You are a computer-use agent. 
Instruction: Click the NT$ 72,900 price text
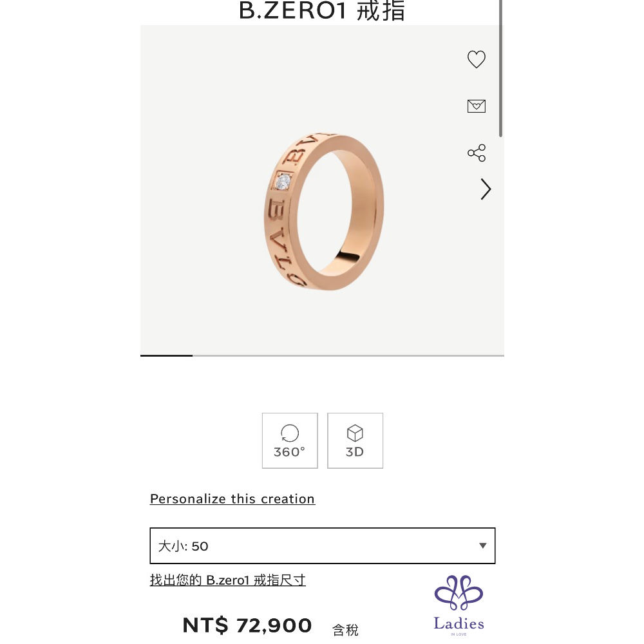click(x=247, y=625)
